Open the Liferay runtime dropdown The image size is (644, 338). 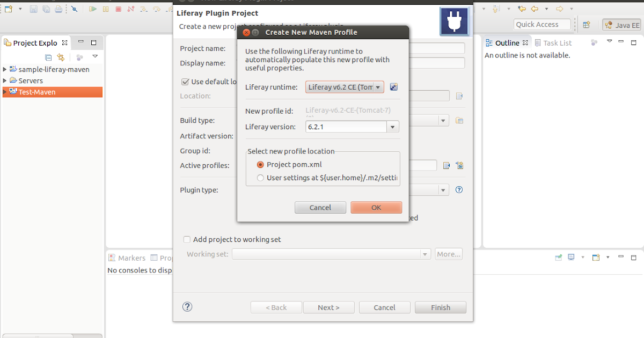[x=377, y=86]
